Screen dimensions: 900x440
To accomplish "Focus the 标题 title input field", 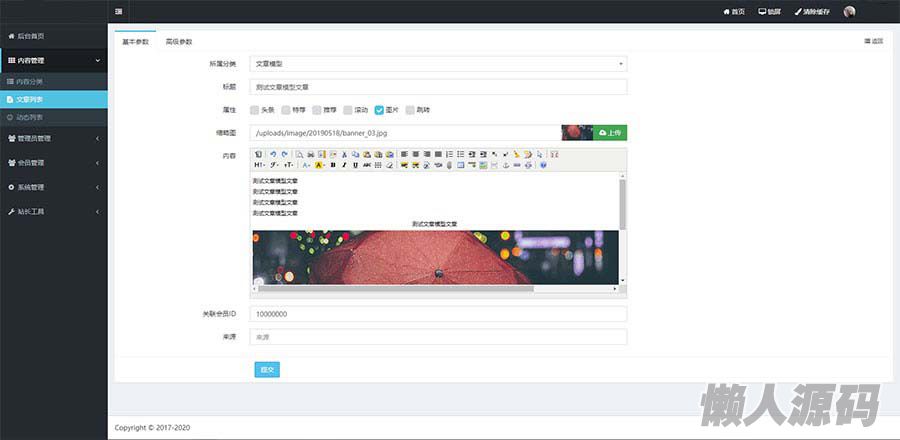I will click(439, 87).
